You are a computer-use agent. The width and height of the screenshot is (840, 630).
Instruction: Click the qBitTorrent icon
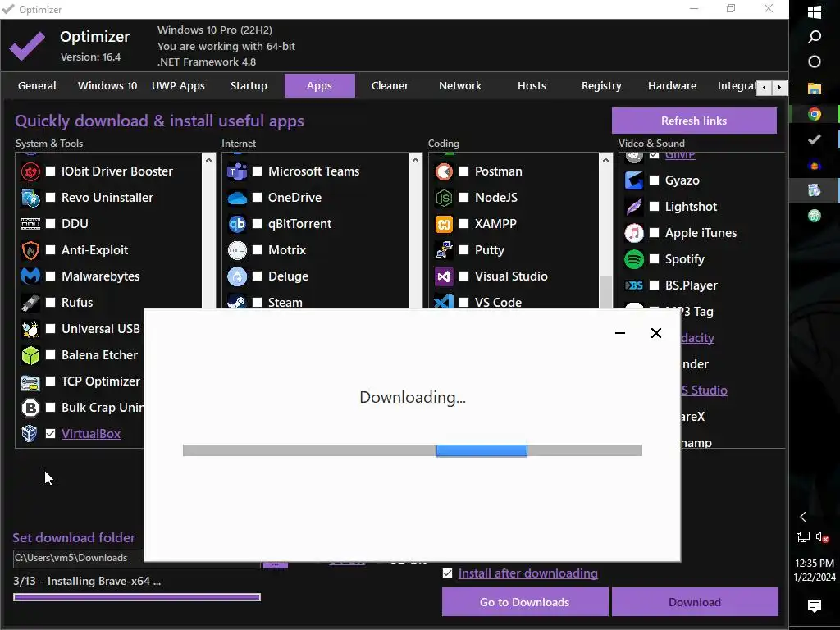(x=237, y=224)
